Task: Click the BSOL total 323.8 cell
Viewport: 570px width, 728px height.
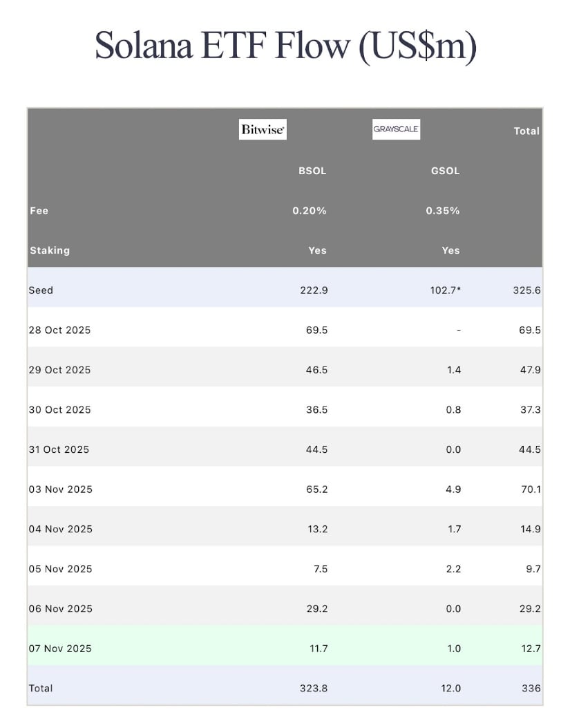Action: [314, 689]
